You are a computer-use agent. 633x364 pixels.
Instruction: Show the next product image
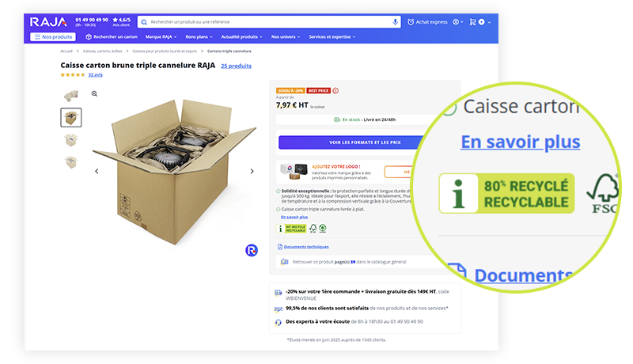coord(252,171)
